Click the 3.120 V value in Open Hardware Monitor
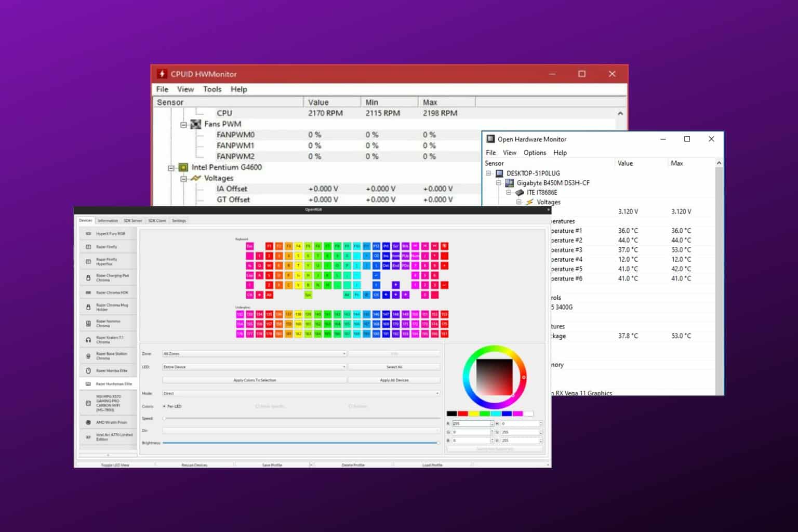Viewport: 798px width, 532px height. 628,211
